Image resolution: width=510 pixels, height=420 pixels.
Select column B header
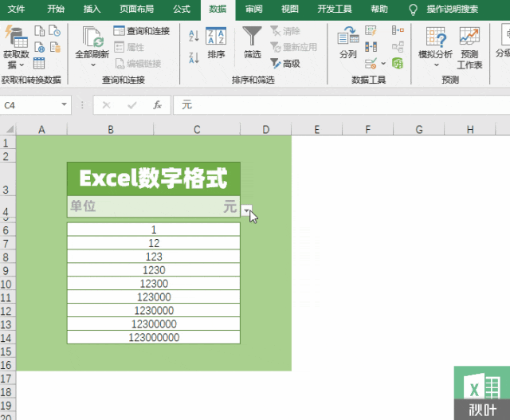111,129
